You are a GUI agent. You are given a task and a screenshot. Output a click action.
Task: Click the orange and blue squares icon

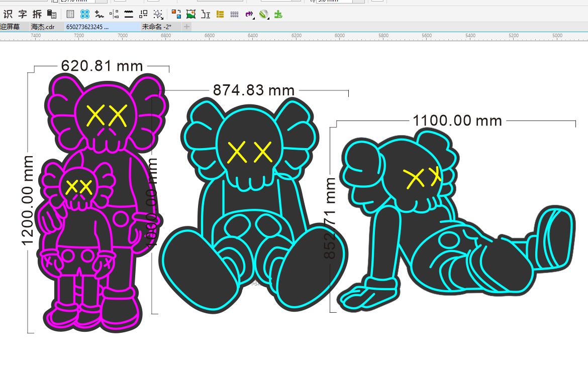coord(176,14)
